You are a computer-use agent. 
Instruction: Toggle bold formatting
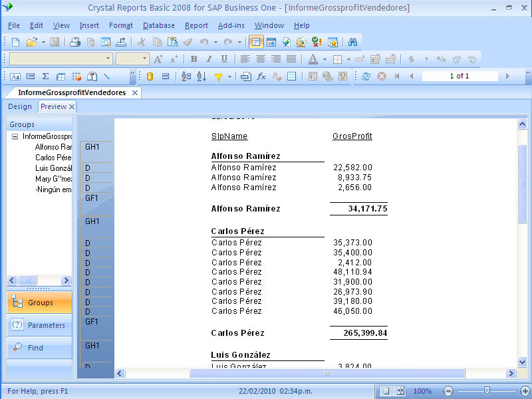coord(194,59)
